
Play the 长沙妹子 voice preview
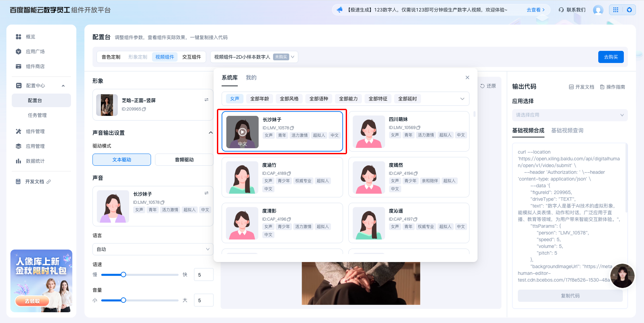[x=242, y=132]
